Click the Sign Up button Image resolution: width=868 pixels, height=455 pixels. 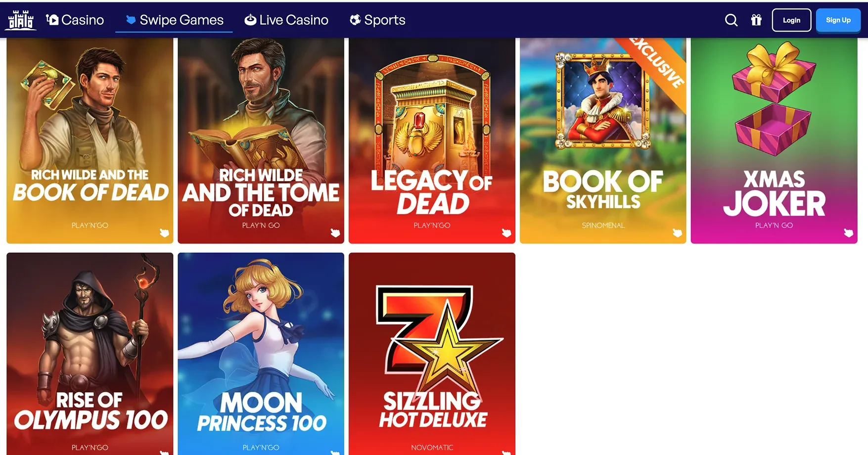[838, 20]
